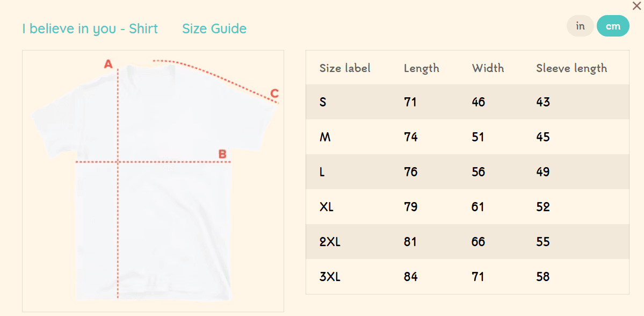The image size is (644, 316).
Task: Select the S size row label
Action: tap(323, 102)
